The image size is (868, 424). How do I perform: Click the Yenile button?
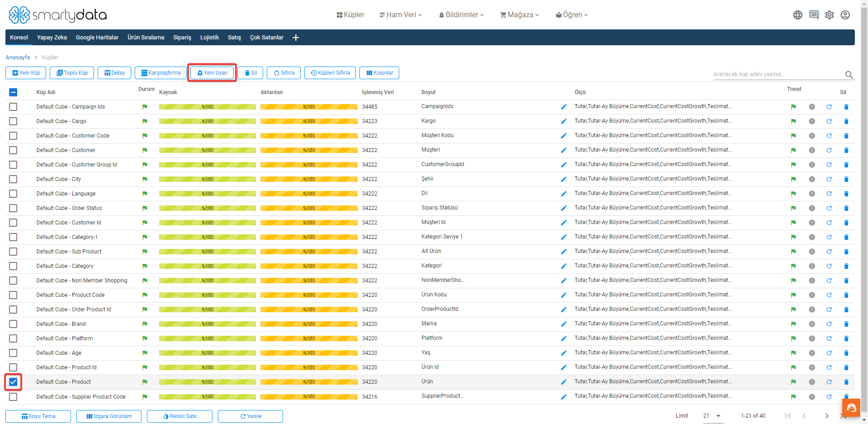click(x=250, y=416)
